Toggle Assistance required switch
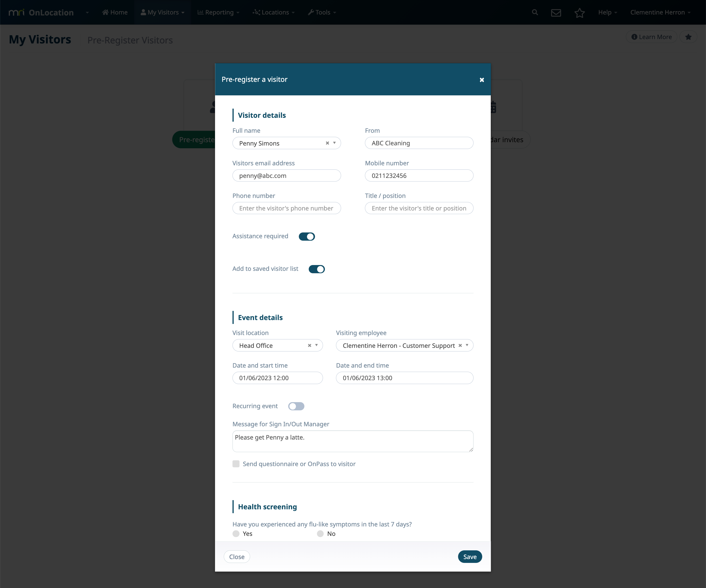 307,237
